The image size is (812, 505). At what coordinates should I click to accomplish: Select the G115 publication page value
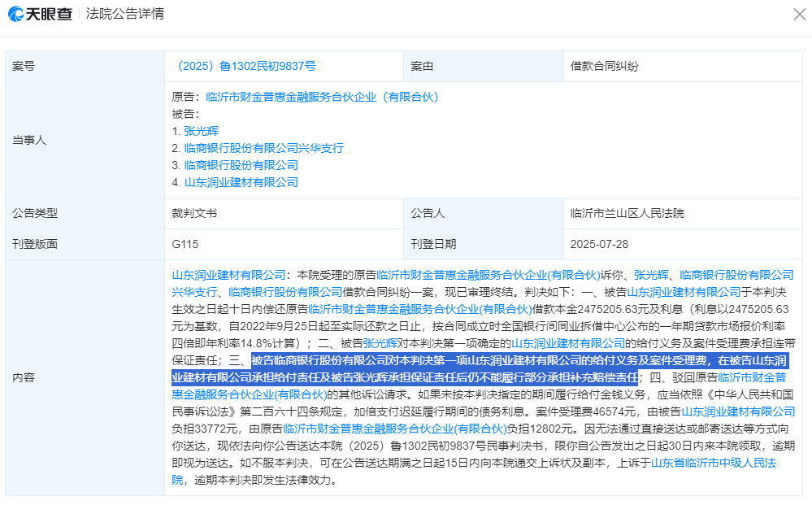tap(185, 245)
